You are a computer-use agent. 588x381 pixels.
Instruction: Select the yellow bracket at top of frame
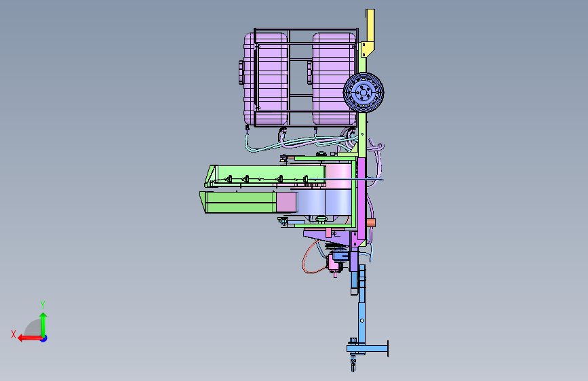click(368, 33)
